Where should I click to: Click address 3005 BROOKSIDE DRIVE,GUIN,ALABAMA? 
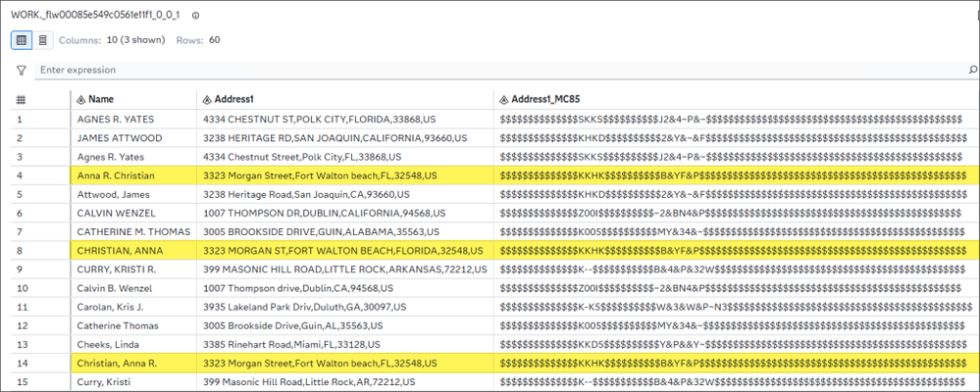click(321, 231)
